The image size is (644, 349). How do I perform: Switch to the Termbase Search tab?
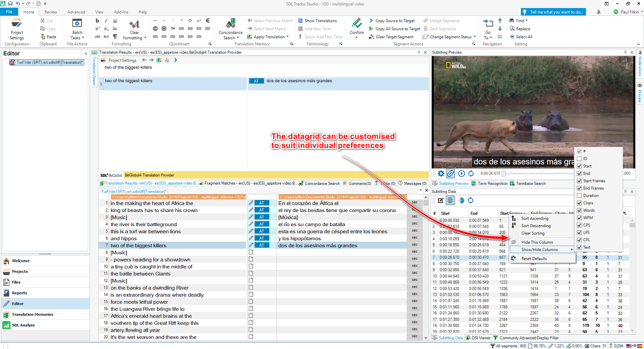[x=528, y=183]
